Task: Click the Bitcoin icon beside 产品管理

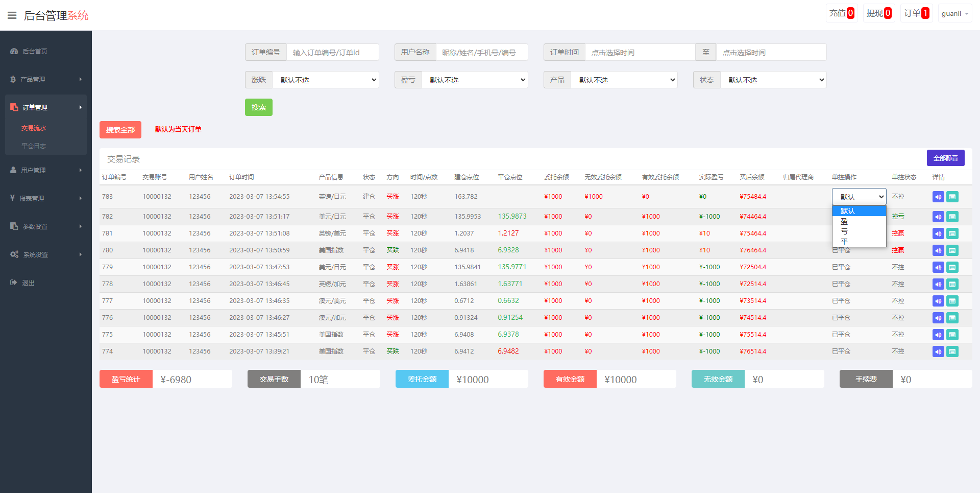Action: (x=14, y=79)
